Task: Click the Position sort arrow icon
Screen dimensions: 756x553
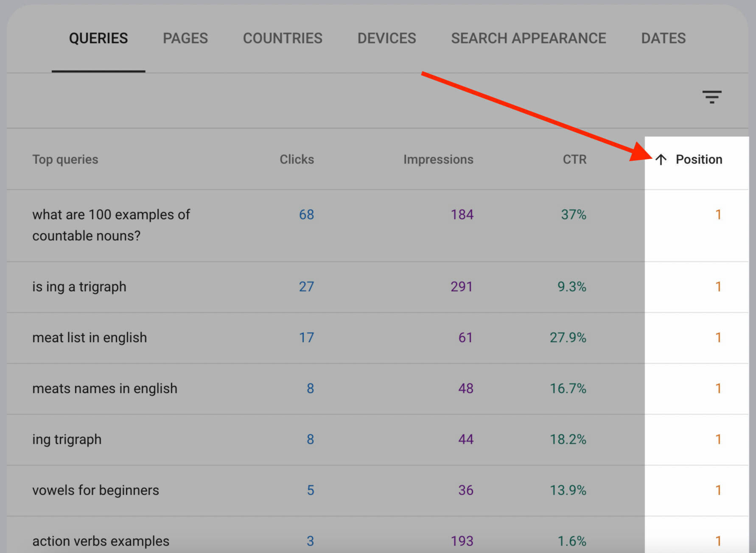Action: (661, 159)
